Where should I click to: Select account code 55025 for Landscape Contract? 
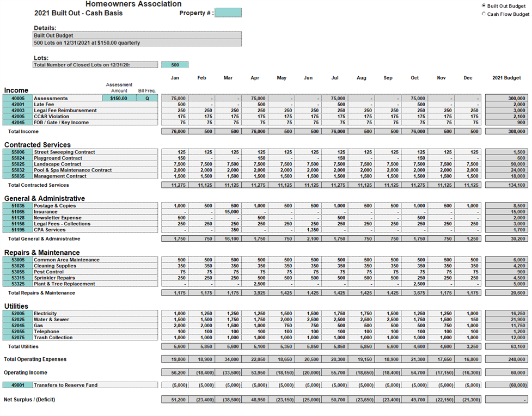tap(19, 164)
